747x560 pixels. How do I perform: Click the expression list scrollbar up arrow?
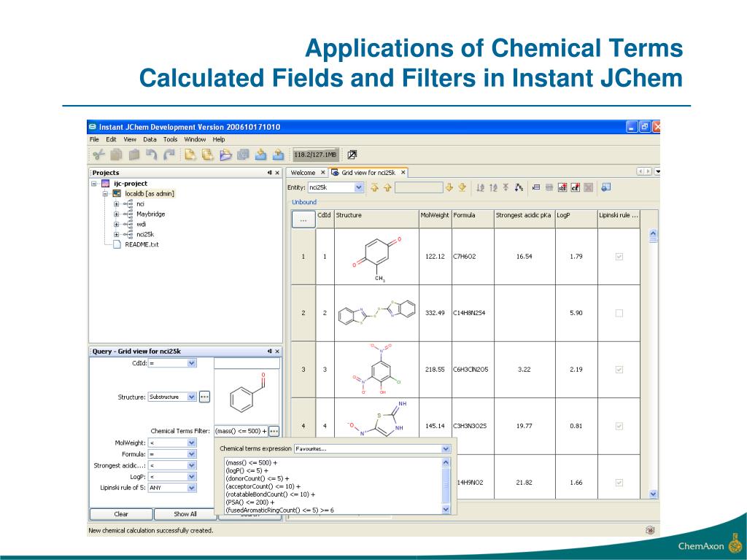tap(446, 462)
